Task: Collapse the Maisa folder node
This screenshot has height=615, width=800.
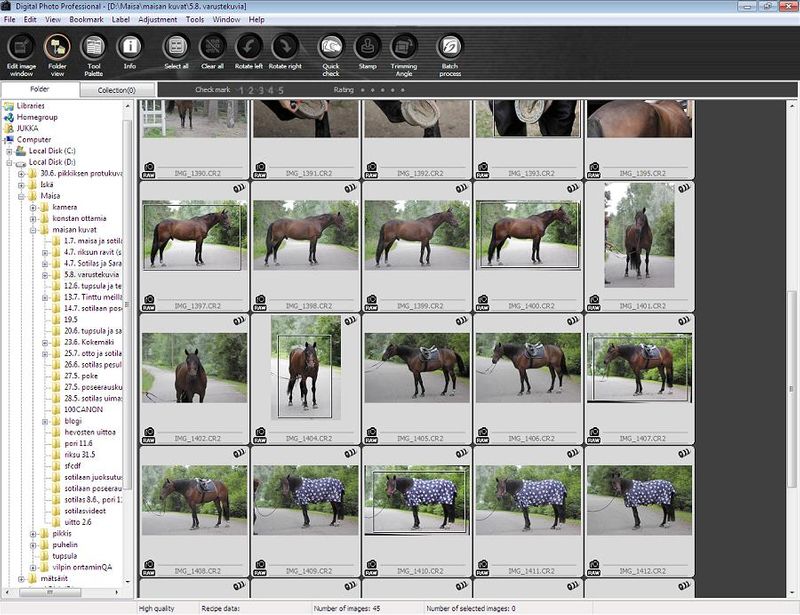Action: pos(21,196)
